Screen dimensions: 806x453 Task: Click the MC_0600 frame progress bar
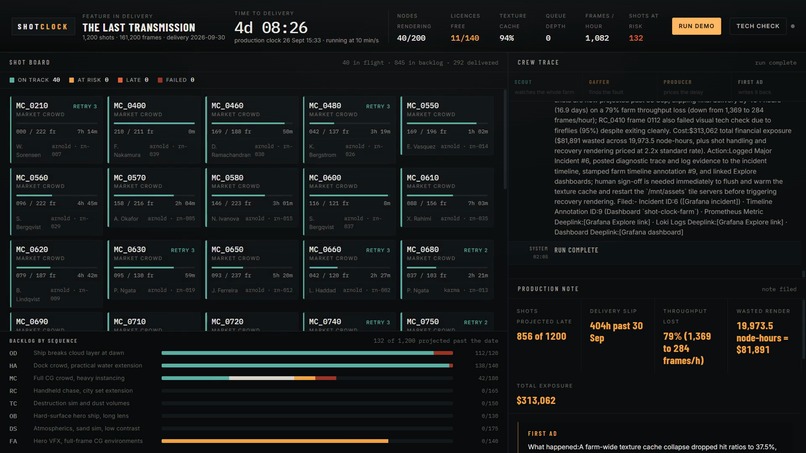(x=350, y=195)
